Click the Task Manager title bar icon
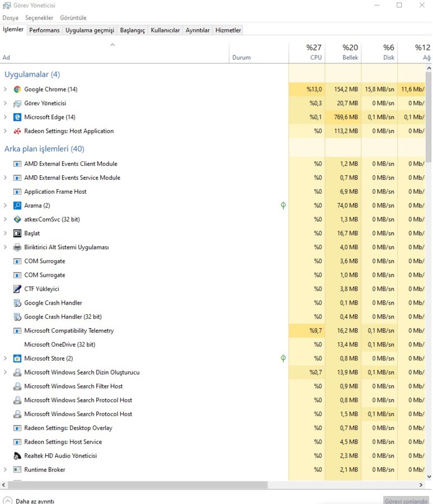The height and width of the screenshot is (504, 433). 6,6
